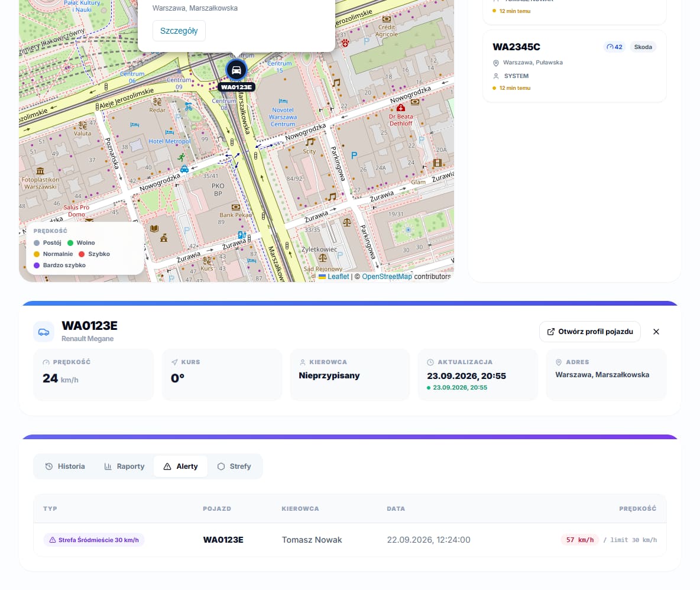Click the clock icon in Aktualizacja card
Screen dimensions: 700x590
tap(430, 362)
